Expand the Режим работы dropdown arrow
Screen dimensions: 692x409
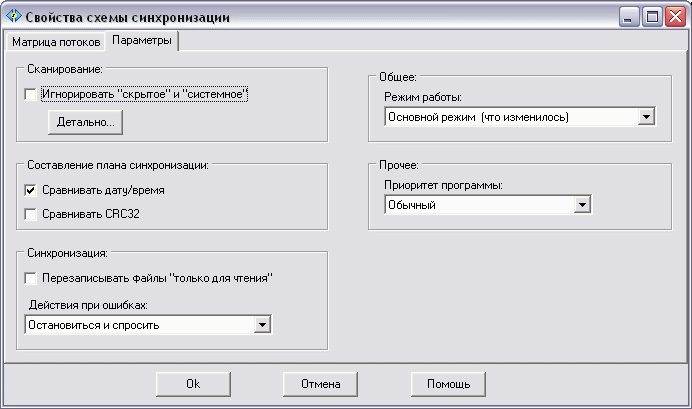pos(646,117)
